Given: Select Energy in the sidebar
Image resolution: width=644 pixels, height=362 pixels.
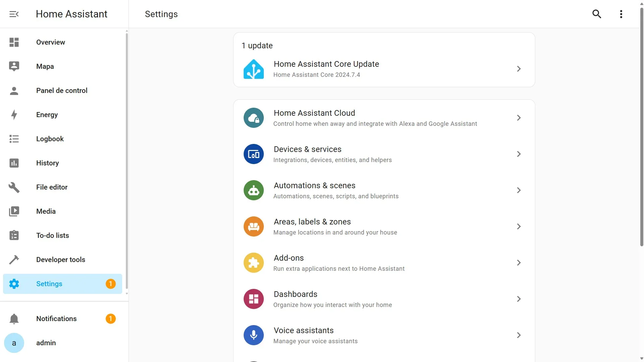Looking at the screenshot, I should (62, 115).
